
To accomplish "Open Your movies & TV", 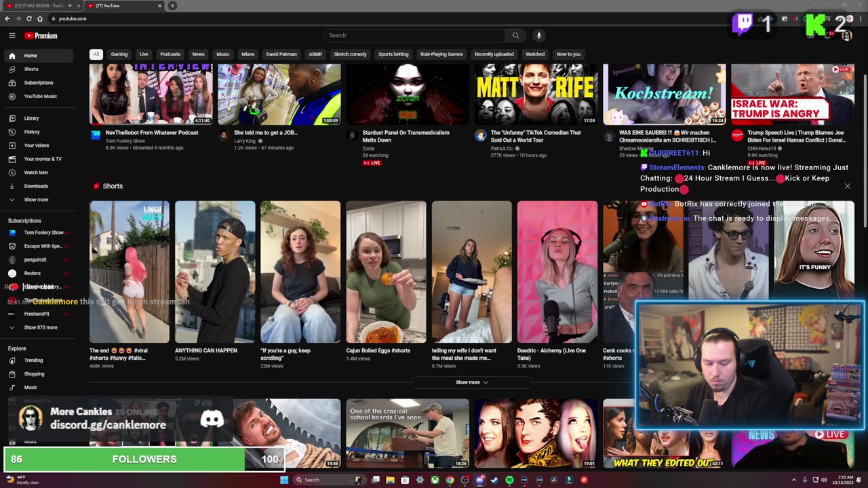I will [38, 159].
